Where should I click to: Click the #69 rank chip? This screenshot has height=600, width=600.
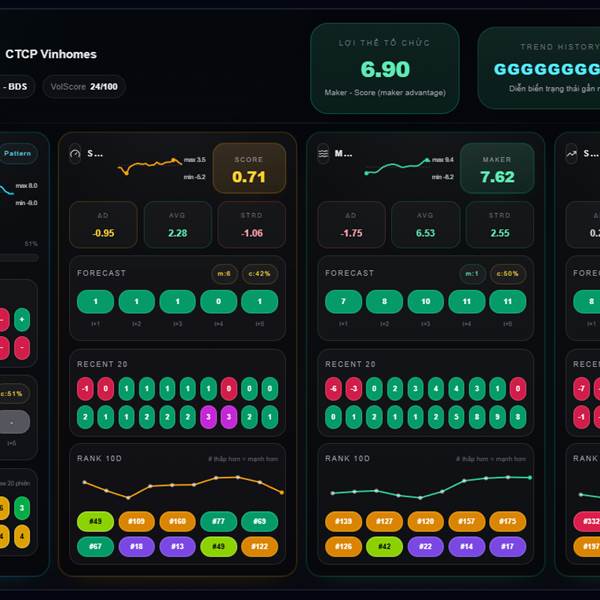click(259, 521)
